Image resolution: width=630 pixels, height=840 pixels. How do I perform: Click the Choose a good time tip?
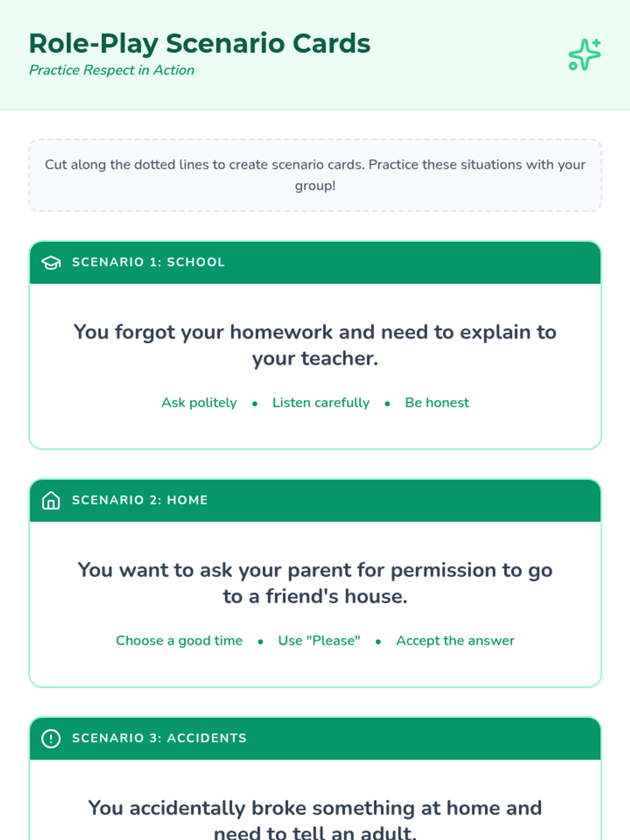pos(179,640)
